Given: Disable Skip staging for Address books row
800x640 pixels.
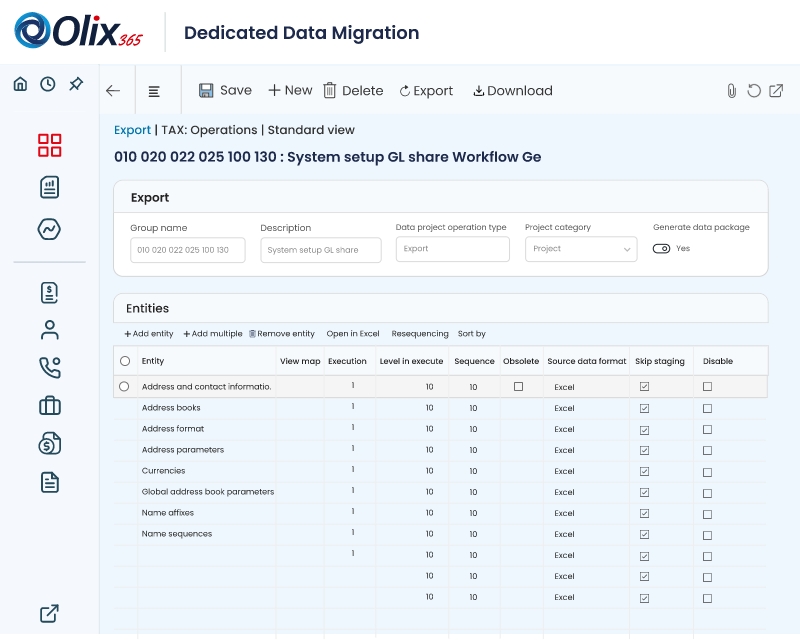Looking at the screenshot, I should point(643,408).
